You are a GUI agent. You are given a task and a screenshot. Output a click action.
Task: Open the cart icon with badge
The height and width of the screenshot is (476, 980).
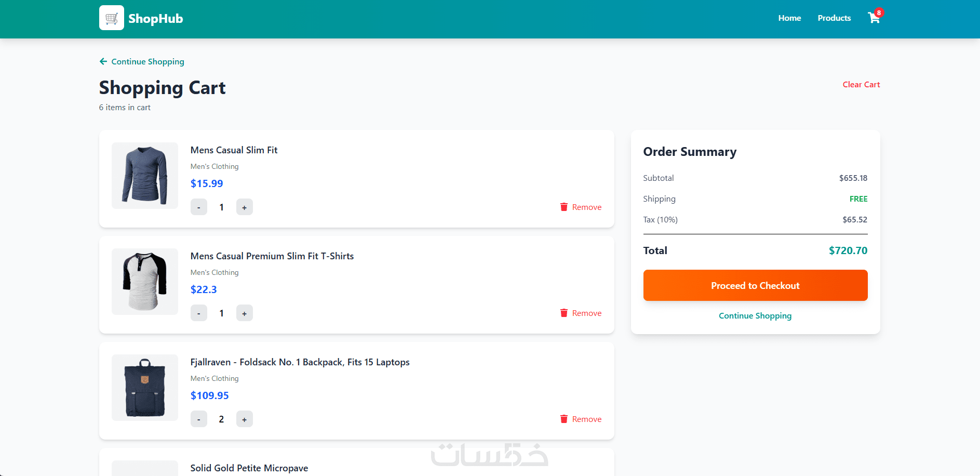click(874, 18)
